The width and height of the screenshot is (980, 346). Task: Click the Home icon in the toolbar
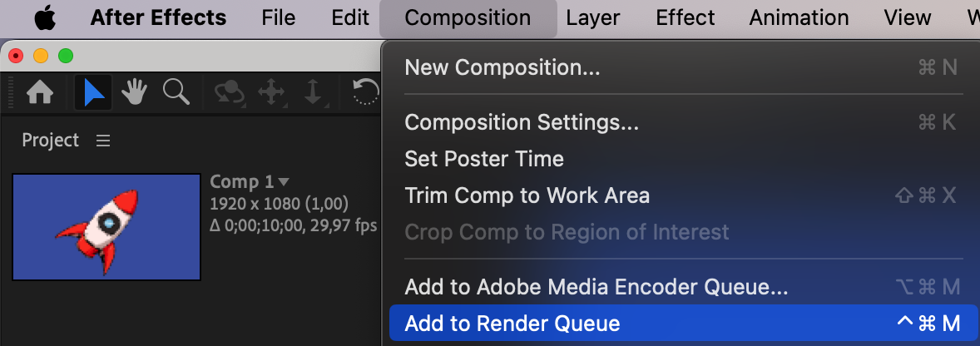pyautogui.click(x=40, y=92)
